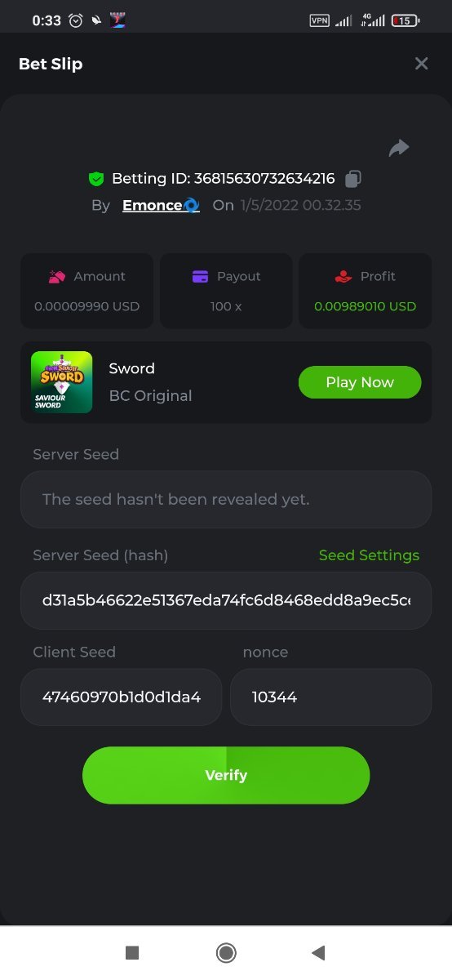Tap the purple Payout card icon

click(200, 277)
